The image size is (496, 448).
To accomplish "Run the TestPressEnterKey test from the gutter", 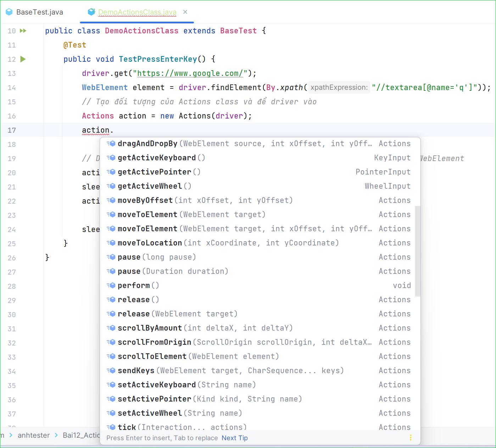I will click(23, 59).
